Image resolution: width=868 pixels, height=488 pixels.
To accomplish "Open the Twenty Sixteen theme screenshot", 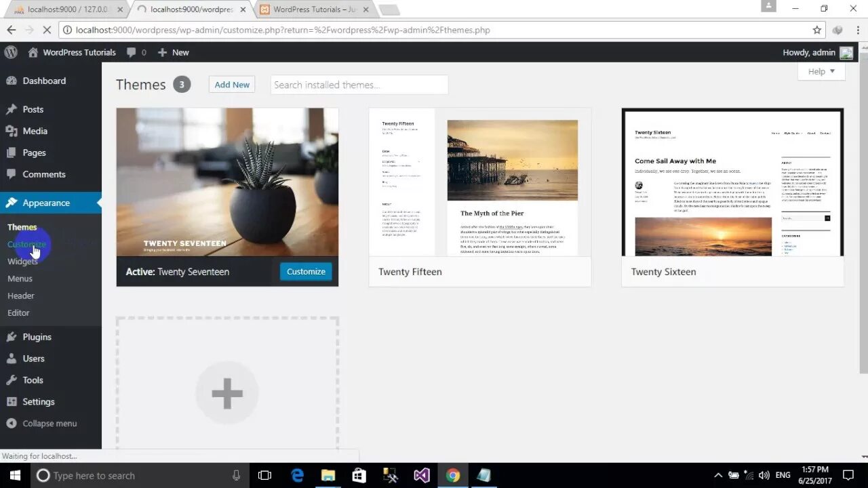I will pos(733,182).
